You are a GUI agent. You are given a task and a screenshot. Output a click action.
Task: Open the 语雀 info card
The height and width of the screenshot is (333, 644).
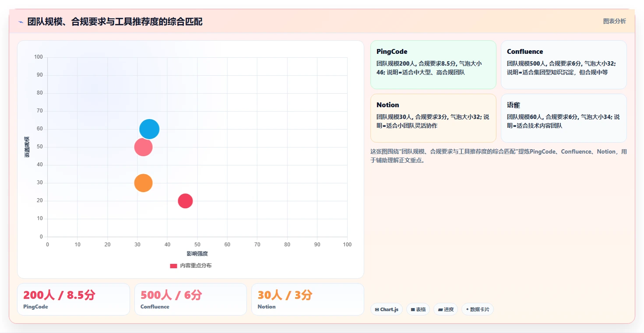coord(563,118)
